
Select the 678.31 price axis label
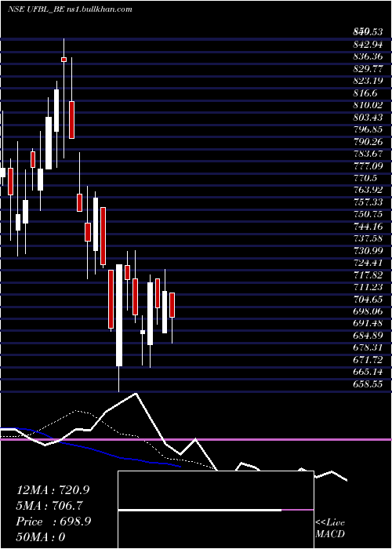(x=368, y=347)
